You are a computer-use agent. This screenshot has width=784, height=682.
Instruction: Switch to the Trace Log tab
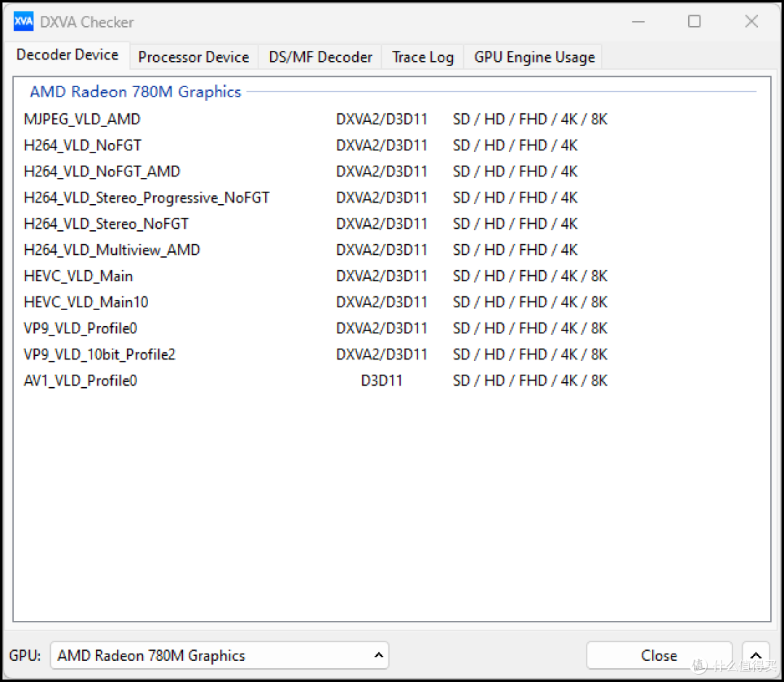pos(423,57)
